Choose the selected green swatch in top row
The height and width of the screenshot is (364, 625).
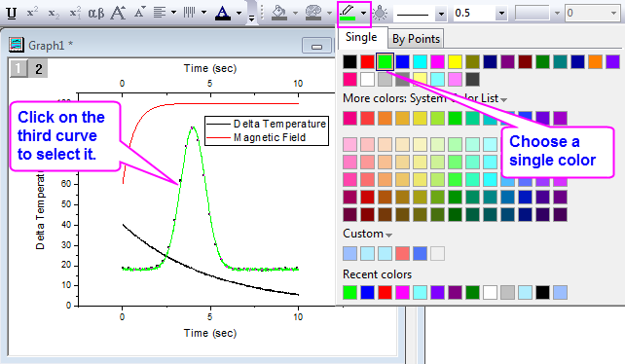coord(385,61)
